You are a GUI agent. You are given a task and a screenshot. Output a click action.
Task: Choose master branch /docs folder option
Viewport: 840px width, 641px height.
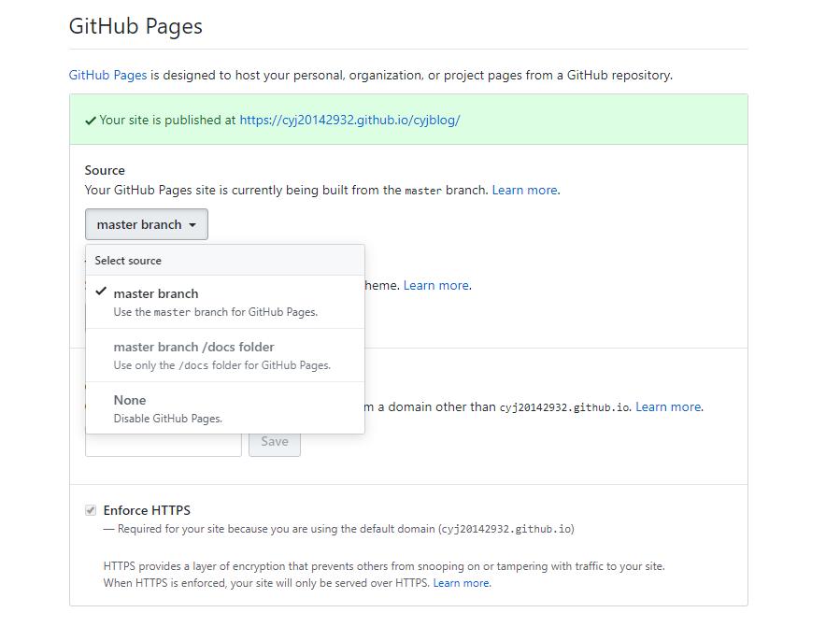point(193,347)
